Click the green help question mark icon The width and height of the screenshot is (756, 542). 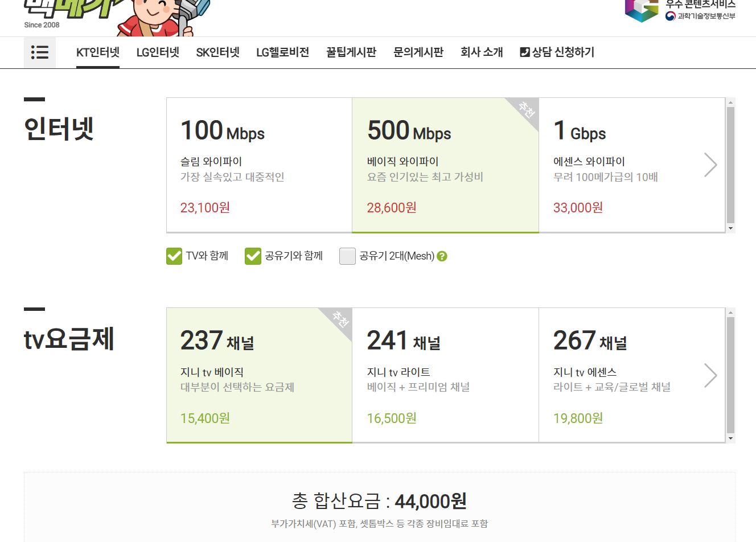(442, 256)
